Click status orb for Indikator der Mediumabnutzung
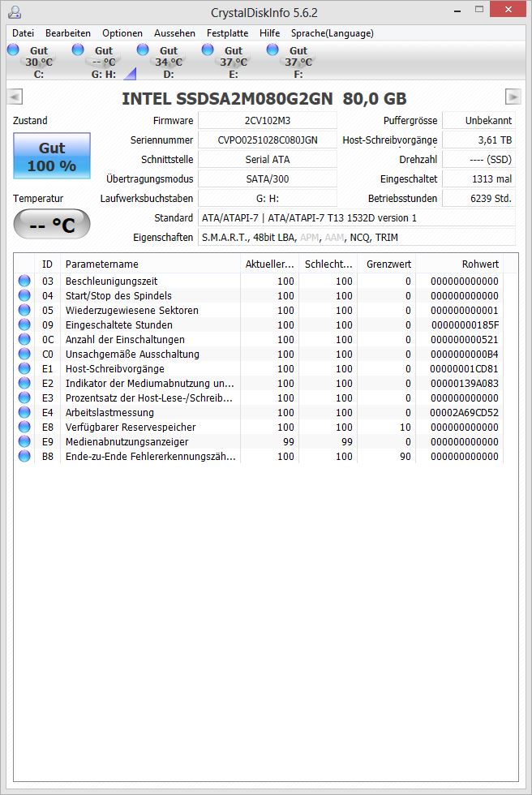 [24, 383]
